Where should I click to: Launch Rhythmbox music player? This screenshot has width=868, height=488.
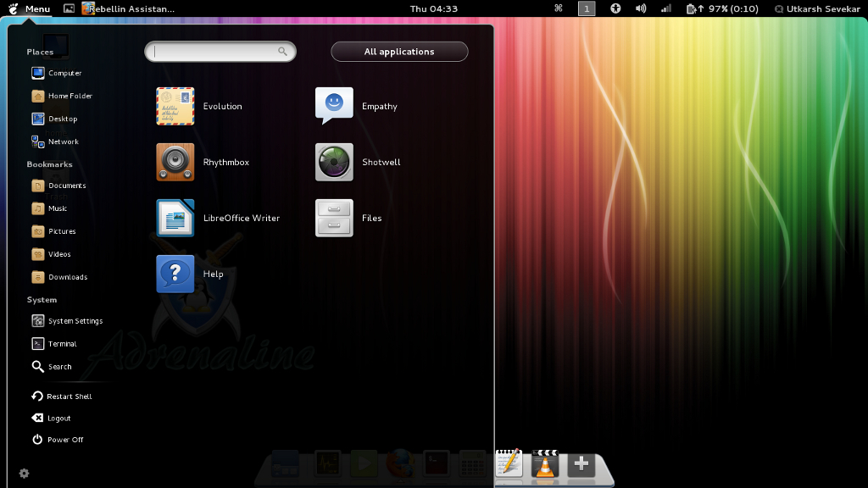click(x=175, y=162)
